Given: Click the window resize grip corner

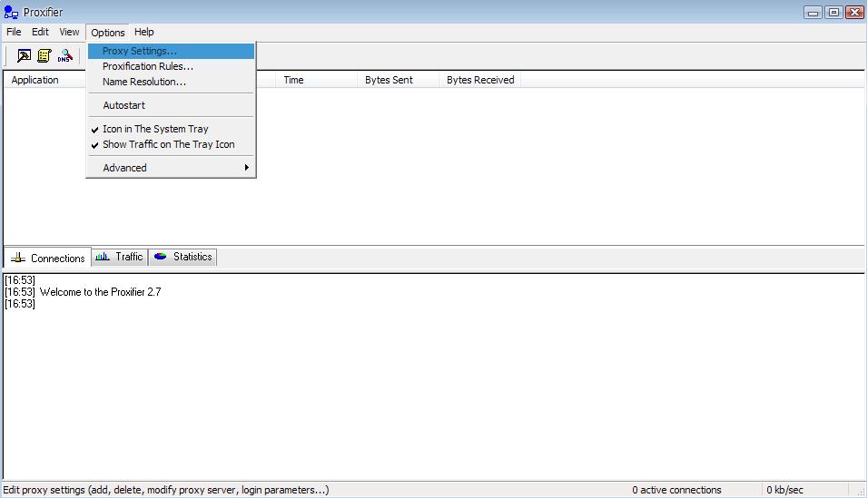Looking at the screenshot, I should coord(860,491).
